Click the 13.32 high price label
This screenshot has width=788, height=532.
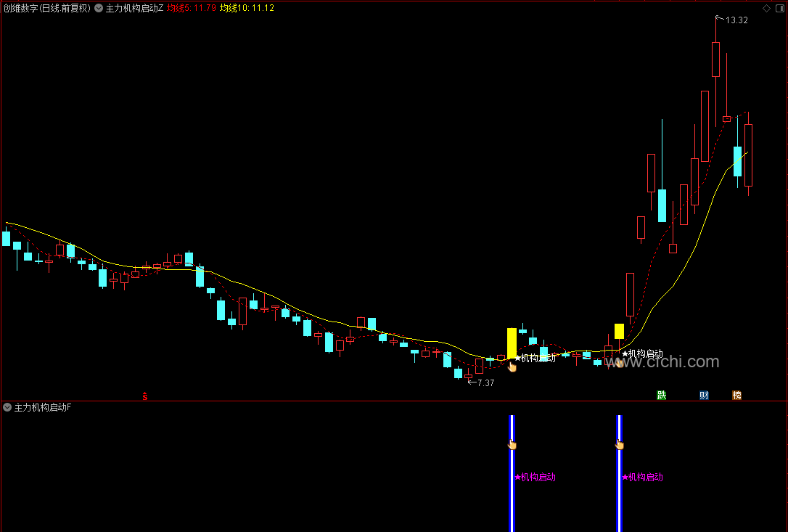[x=736, y=20]
